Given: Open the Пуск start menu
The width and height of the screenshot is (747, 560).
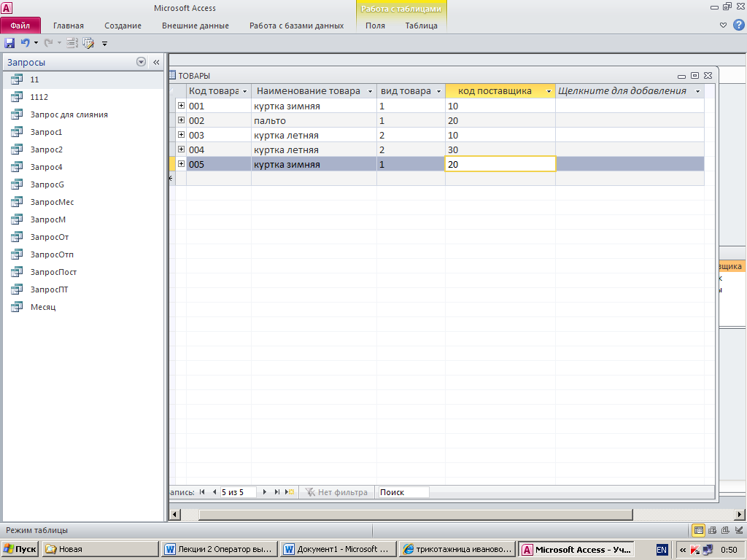Looking at the screenshot, I should point(20,549).
